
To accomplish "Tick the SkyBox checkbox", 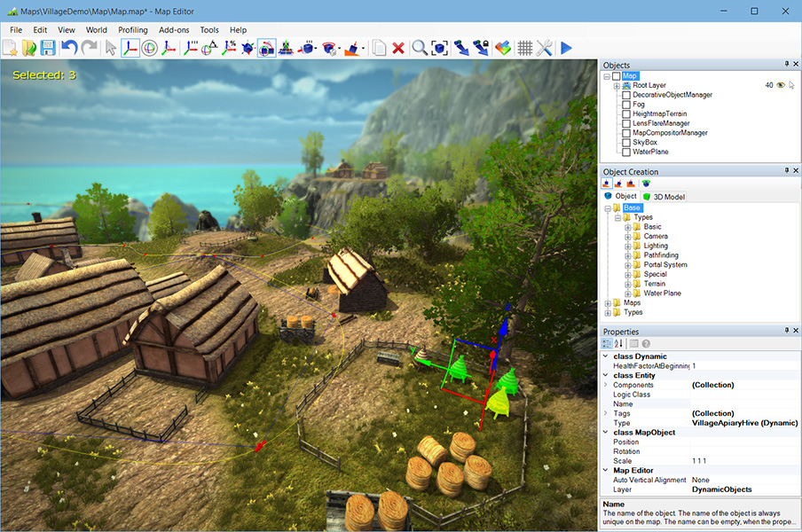I will click(626, 143).
